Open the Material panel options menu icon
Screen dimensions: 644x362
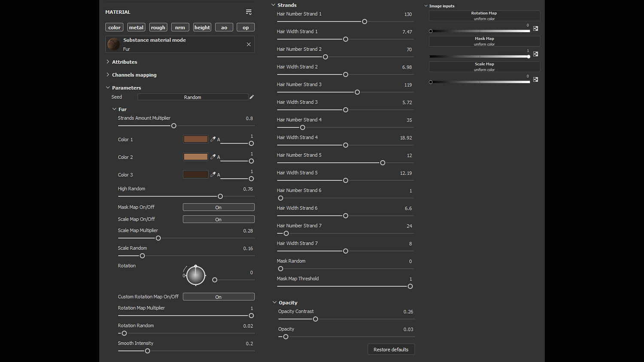pos(249,12)
